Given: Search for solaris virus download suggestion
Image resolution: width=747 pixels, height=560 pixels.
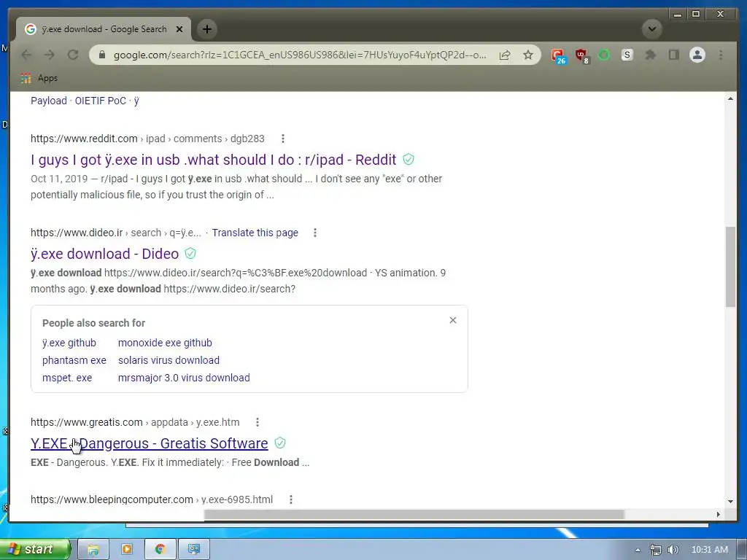Looking at the screenshot, I should (169, 360).
